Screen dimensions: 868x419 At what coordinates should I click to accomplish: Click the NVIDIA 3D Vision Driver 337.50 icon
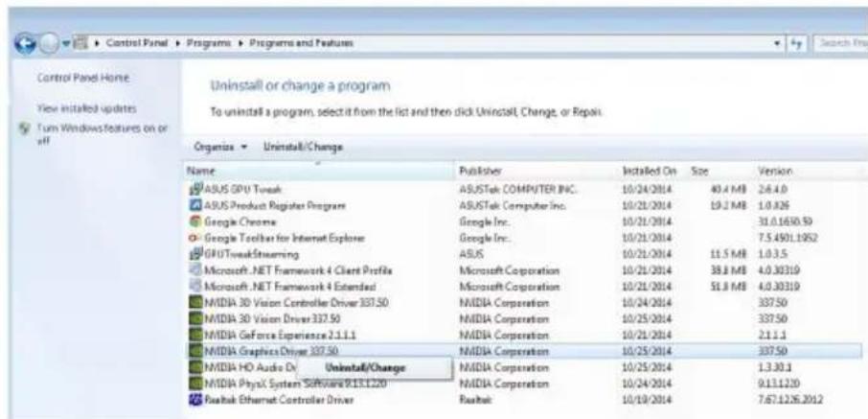point(195,319)
